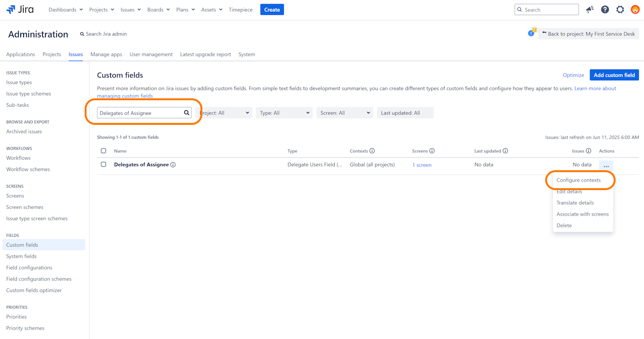
Task: Open the Dashboards dropdown menu
Action: coord(65,9)
